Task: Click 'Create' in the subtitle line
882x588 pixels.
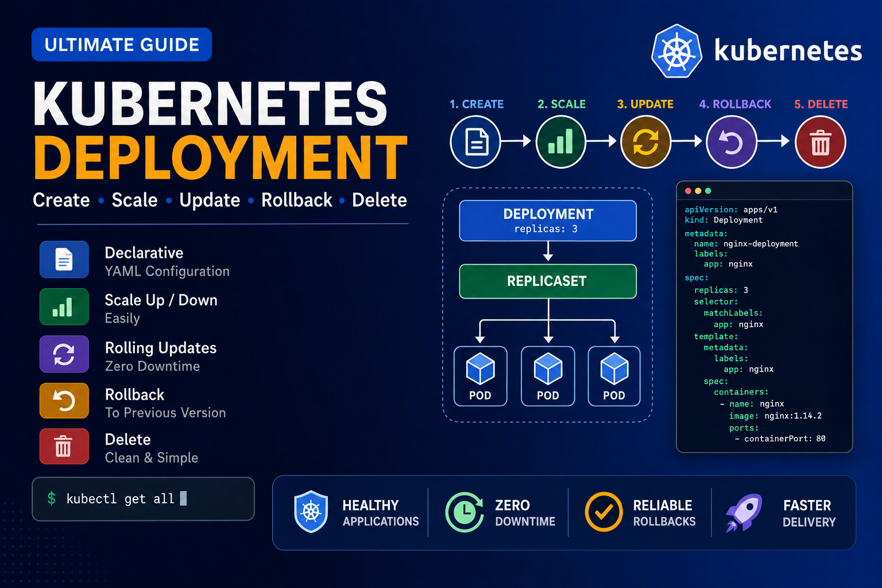Action: [x=61, y=200]
